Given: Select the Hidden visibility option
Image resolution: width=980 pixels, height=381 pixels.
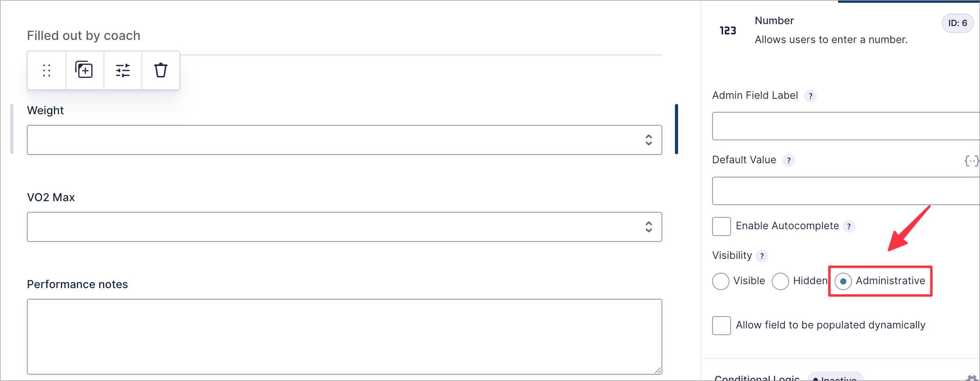Looking at the screenshot, I should [x=780, y=281].
